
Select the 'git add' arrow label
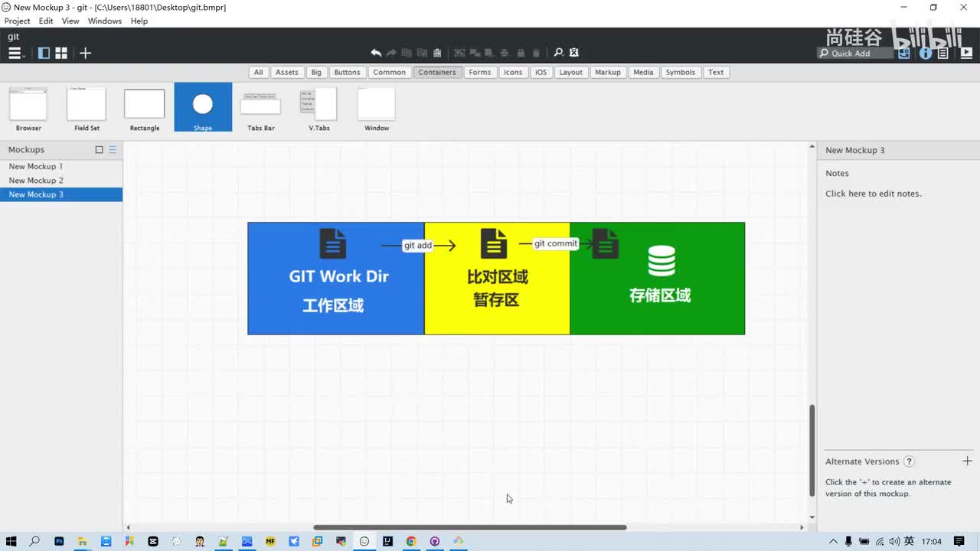point(418,245)
